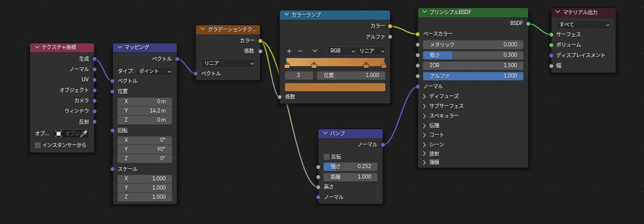644x224 pixels.
Task: Click the eyedropper icon in テクスチャ座標 node
Action: pos(83,133)
